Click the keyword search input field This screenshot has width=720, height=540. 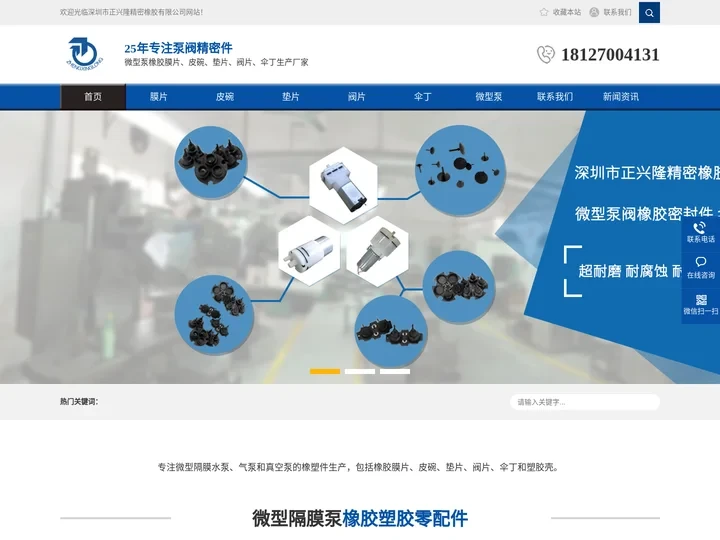pos(585,402)
